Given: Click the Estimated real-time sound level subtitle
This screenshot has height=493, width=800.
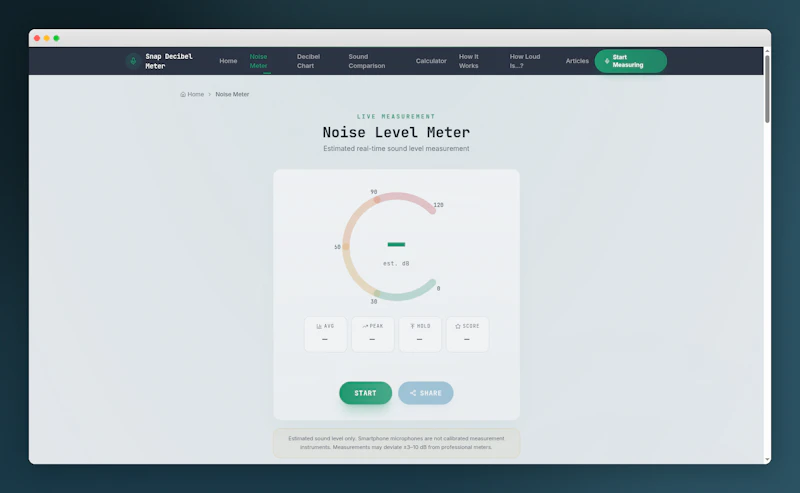Looking at the screenshot, I should pyautogui.click(x=396, y=149).
